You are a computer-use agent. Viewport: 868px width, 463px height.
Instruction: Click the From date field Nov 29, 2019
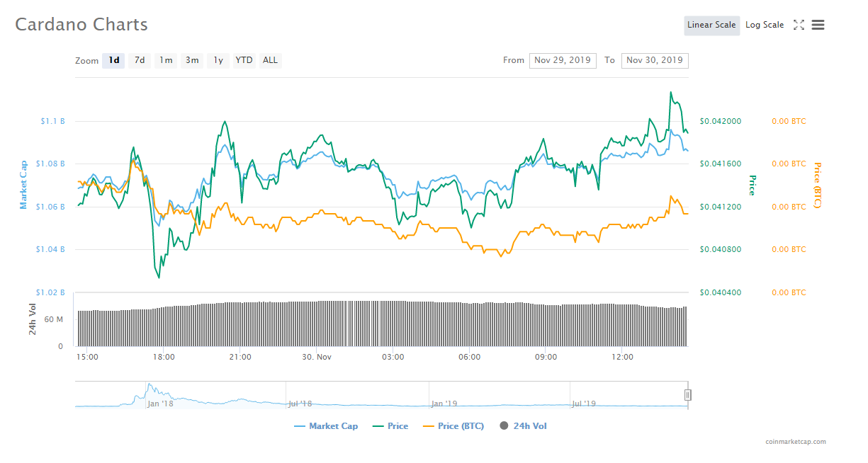click(563, 60)
